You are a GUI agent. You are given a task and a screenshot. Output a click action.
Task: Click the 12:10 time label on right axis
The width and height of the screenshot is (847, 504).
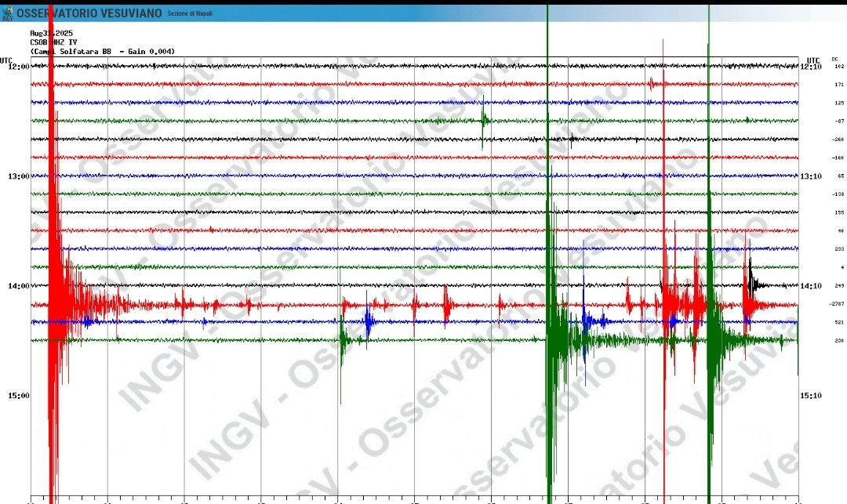click(811, 67)
